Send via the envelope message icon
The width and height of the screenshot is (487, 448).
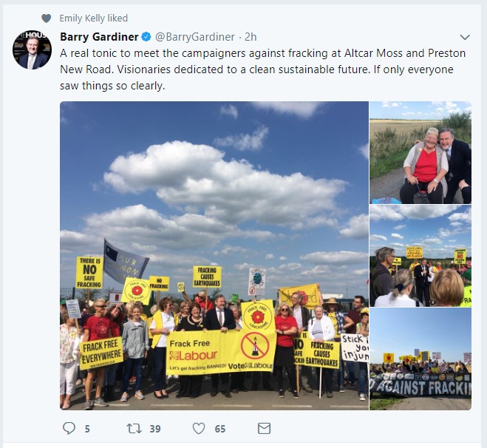point(264,429)
